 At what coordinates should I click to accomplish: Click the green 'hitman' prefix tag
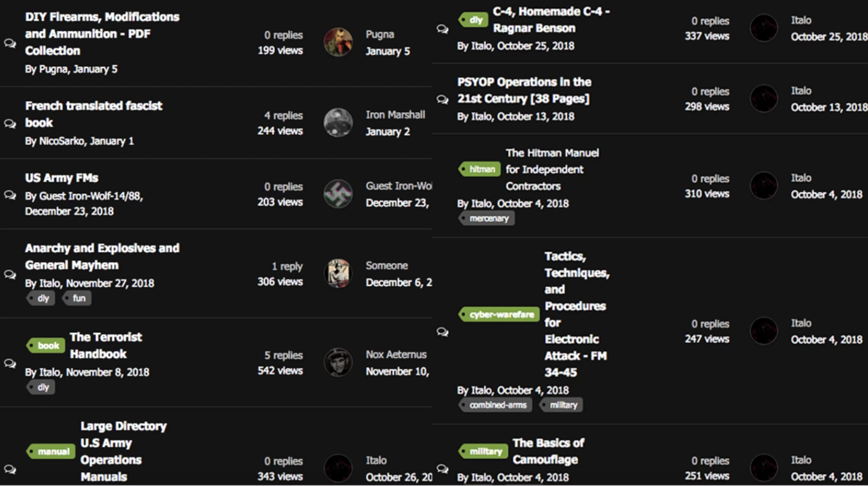tap(480, 169)
